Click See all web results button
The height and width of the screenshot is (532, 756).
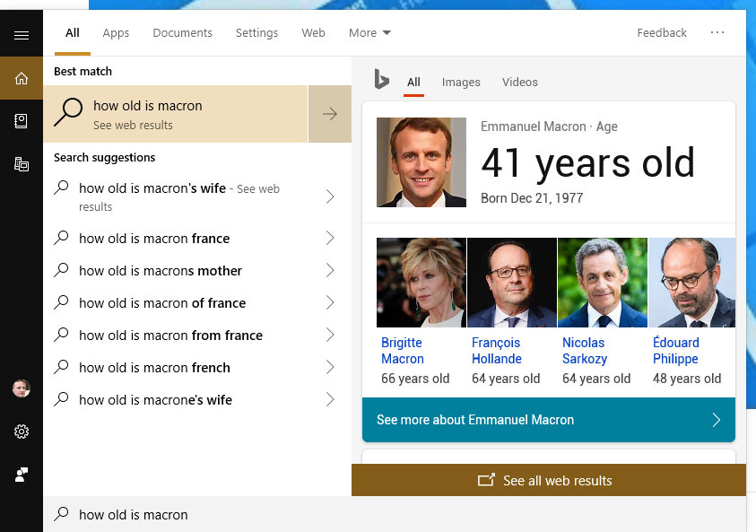tap(549, 480)
